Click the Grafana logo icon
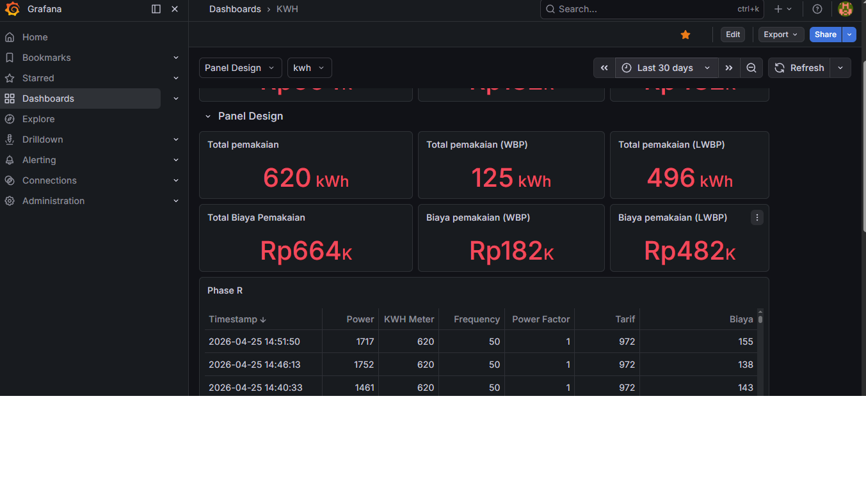 pos(12,9)
